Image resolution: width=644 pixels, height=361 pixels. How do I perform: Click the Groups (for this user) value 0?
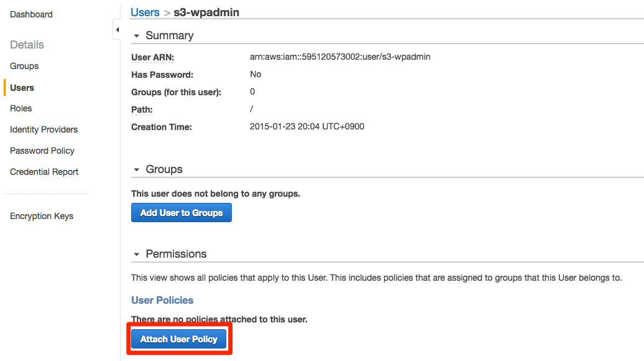[x=252, y=91]
